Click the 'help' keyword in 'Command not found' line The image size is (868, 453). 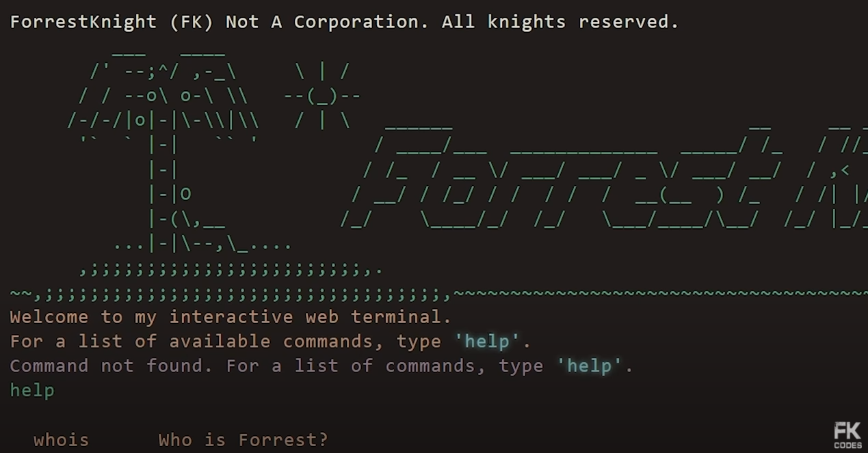point(589,366)
